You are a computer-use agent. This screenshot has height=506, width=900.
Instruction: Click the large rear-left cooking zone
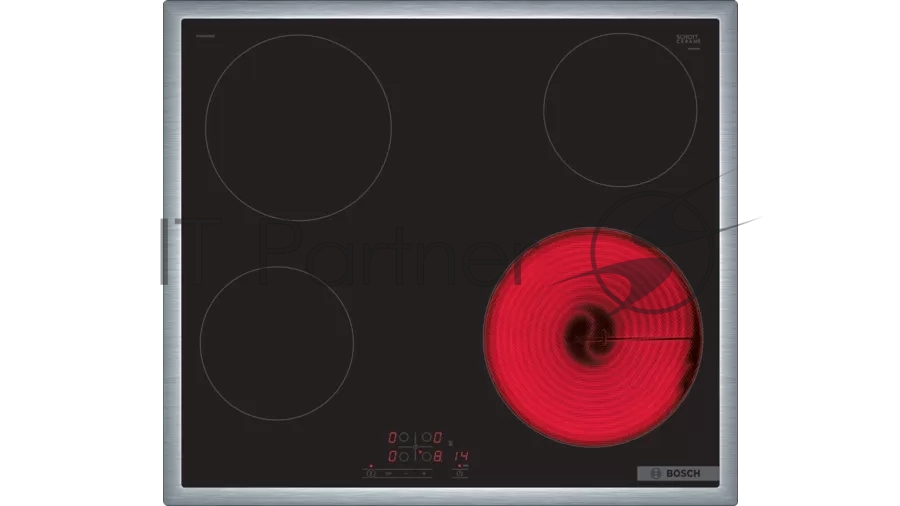click(x=298, y=127)
